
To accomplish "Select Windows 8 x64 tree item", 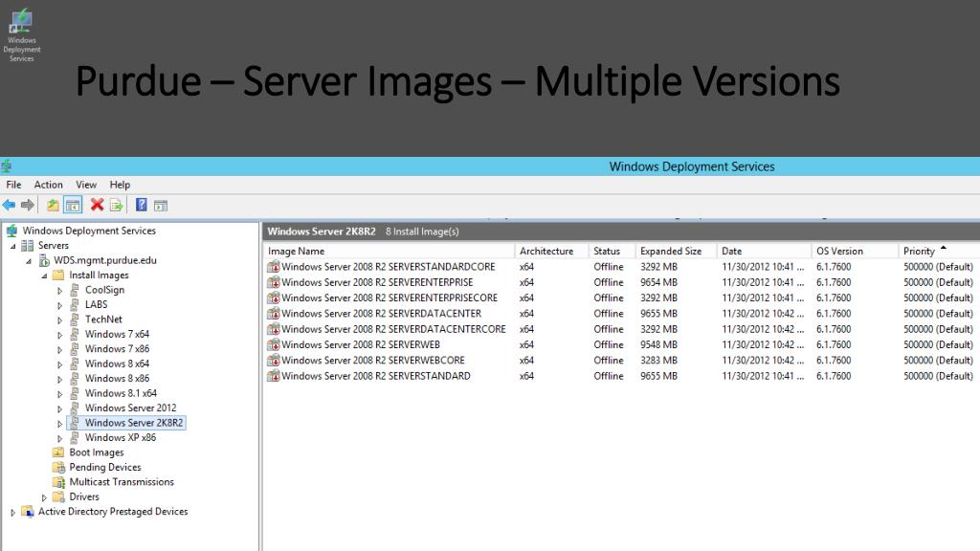I will 117,364.
